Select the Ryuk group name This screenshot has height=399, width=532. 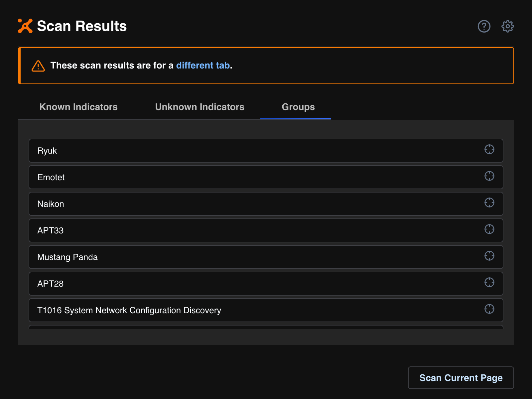[x=47, y=151]
